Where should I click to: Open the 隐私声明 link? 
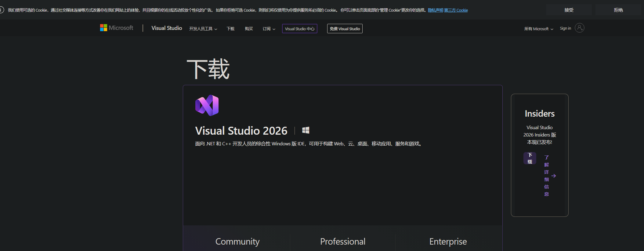pos(436,10)
